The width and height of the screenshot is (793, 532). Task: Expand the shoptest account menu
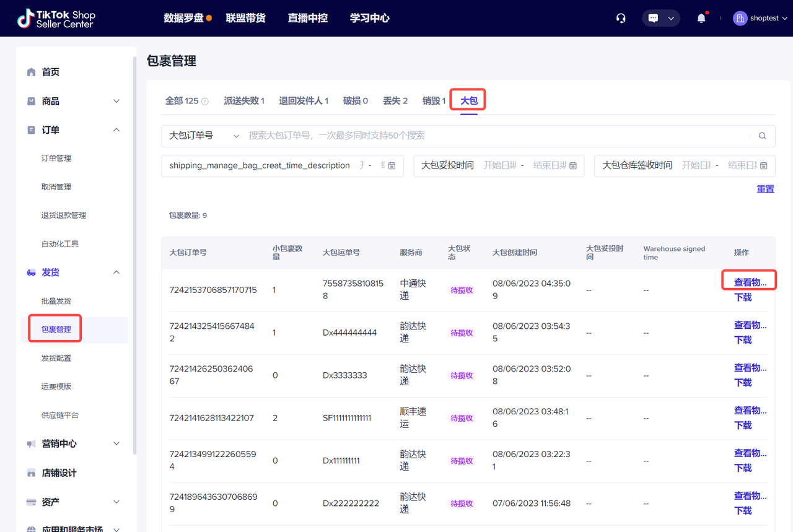point(760,18)
